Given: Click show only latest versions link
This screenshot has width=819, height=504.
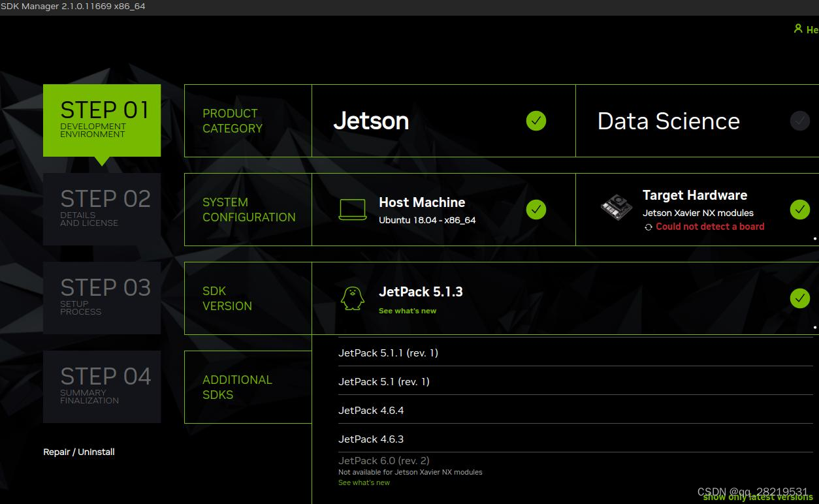Looking at the screenshot, I should tap(758, 497).
